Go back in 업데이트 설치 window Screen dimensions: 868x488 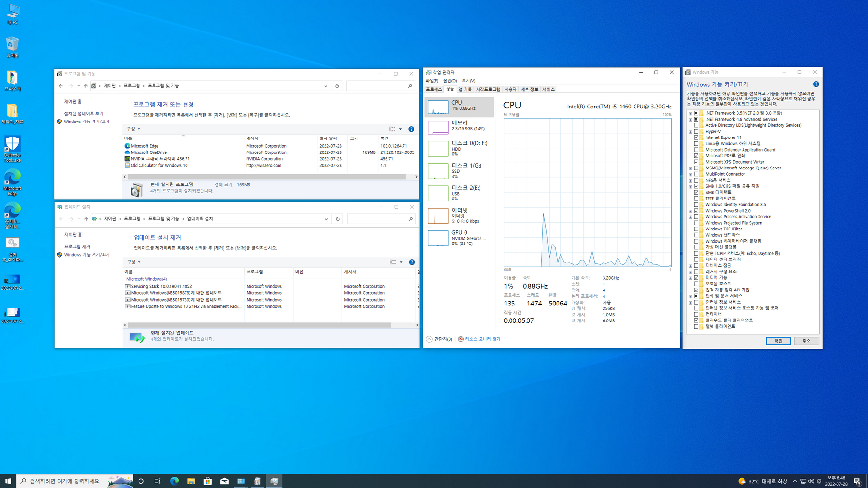pyautogui.click(x=61, y=219)
